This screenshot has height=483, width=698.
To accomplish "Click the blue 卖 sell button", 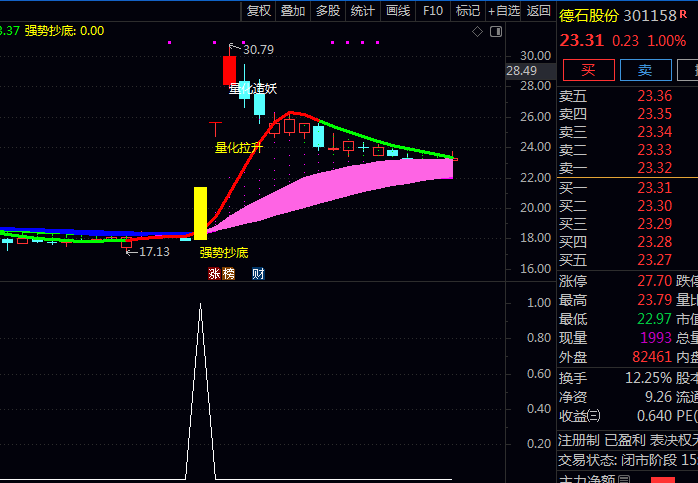I will [x=645, y=70].
